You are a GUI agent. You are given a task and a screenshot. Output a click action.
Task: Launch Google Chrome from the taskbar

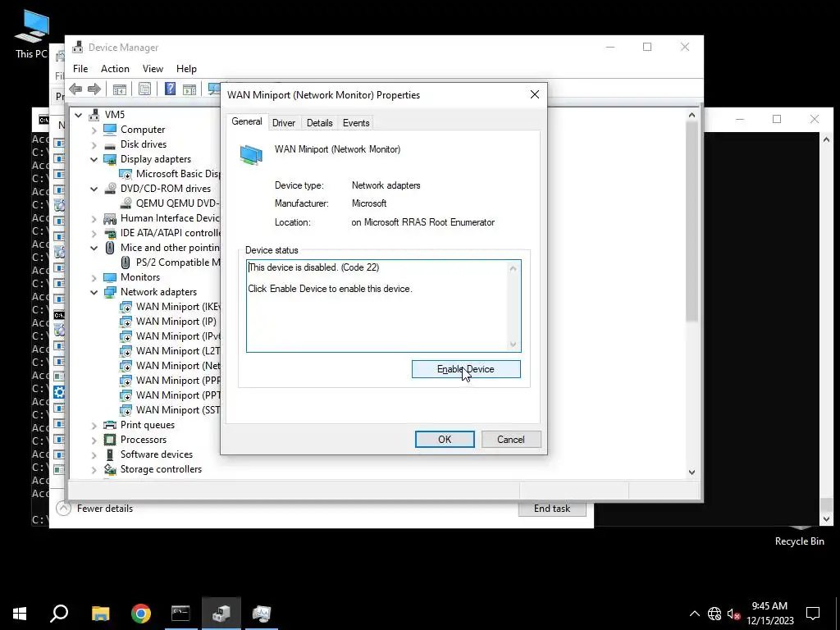tap(141, 614)
